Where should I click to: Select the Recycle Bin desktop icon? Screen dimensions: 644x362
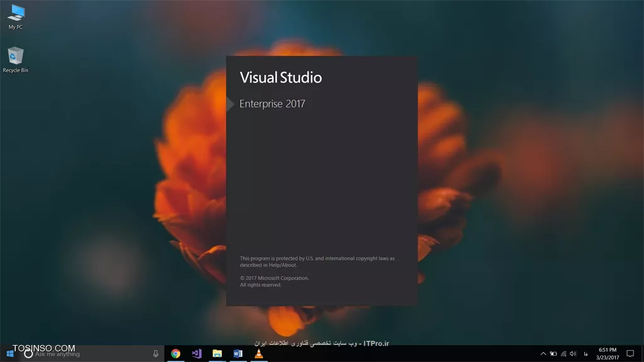(16, 60)
